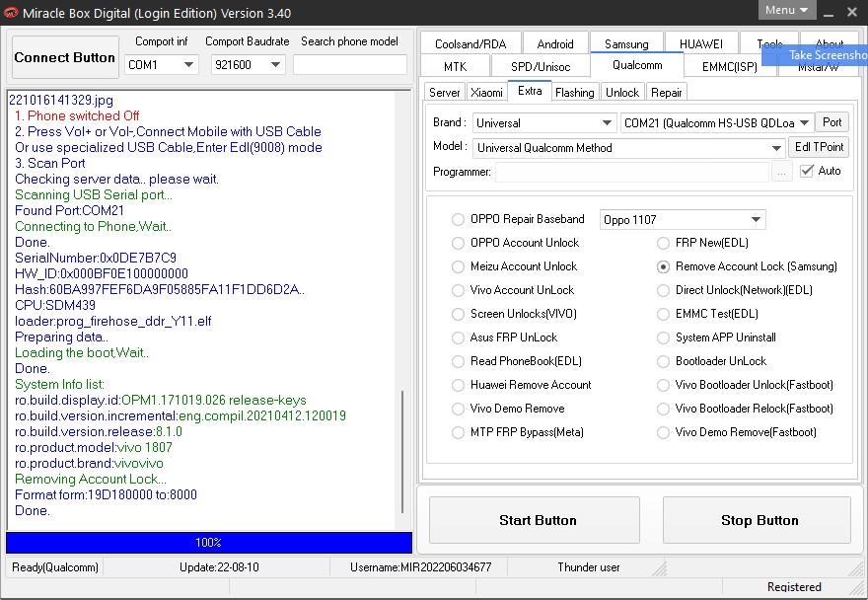Select EMMC Test(EDL) radio option

[707, 314]
